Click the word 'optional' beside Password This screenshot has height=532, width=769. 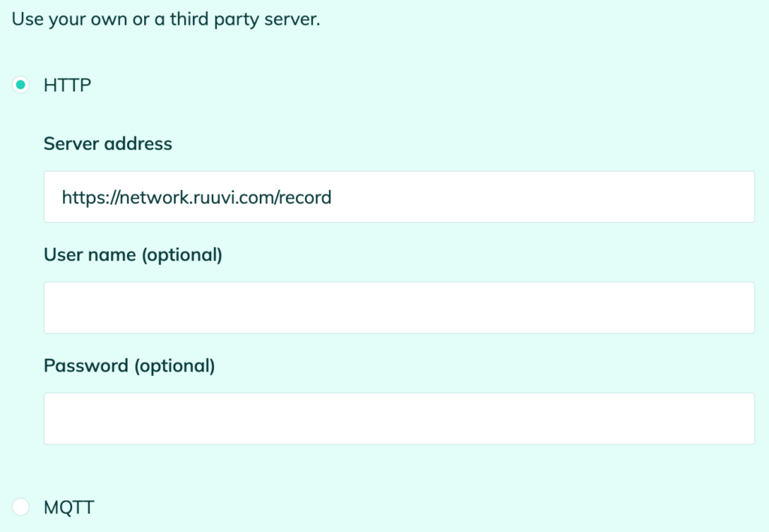pyautogui.click(x=174, y=366)
